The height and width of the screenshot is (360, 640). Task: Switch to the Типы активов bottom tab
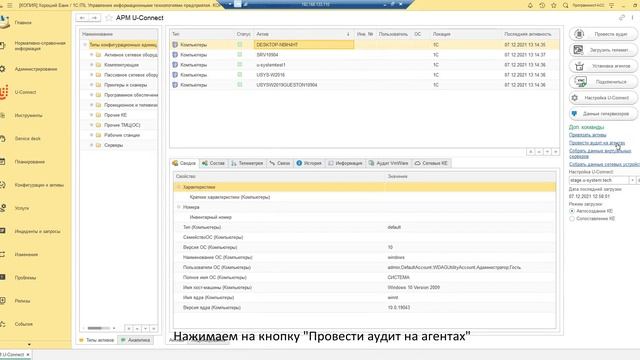click(x=97, y=340)
